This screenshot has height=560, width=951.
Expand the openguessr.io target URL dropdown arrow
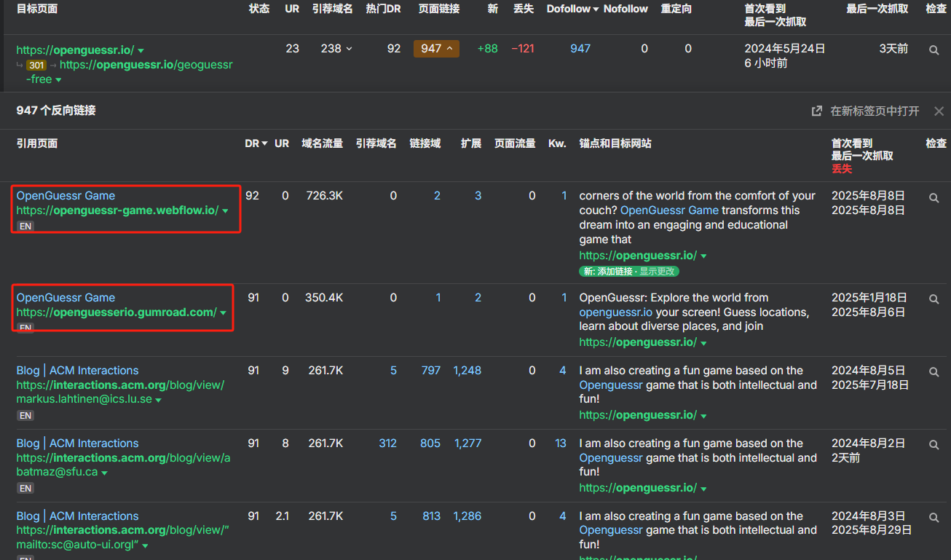pyautogui.click(x=141, y=51)
